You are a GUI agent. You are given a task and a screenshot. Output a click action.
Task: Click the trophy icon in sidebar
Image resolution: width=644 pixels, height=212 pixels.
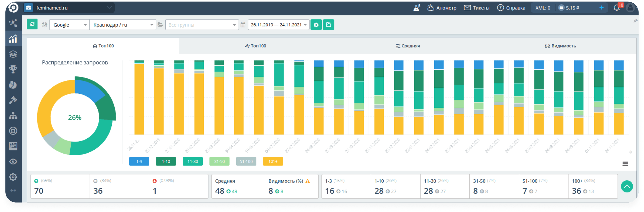(13, 69)
